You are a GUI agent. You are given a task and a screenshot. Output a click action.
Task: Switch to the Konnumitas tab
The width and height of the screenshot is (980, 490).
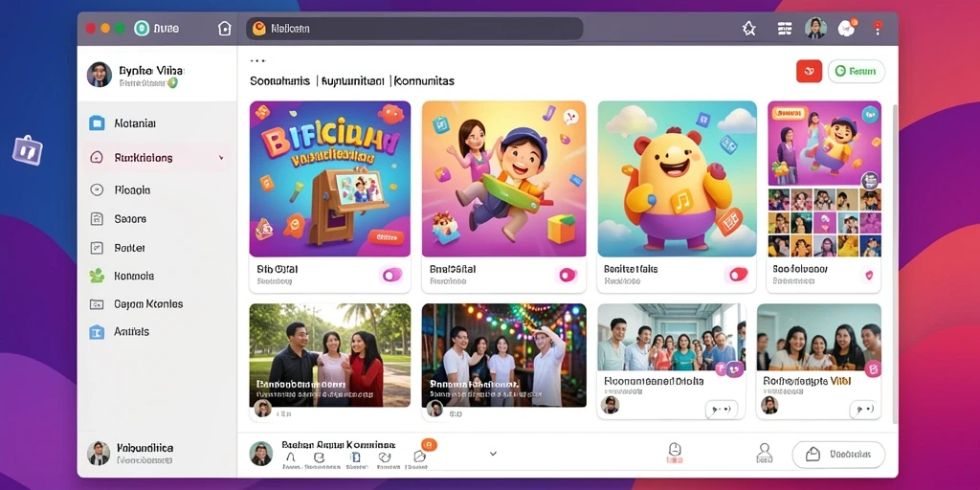click(424, 80)
